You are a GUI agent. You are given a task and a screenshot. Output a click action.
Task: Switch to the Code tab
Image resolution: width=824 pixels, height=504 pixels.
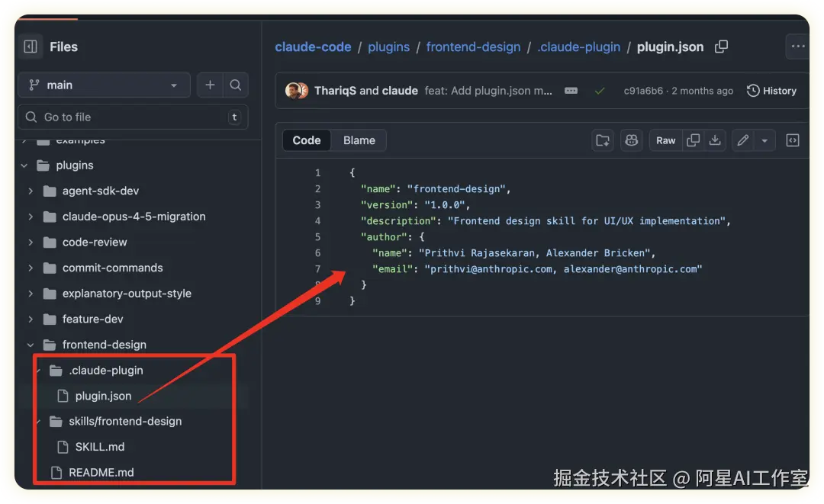click(x=307, y=141)
